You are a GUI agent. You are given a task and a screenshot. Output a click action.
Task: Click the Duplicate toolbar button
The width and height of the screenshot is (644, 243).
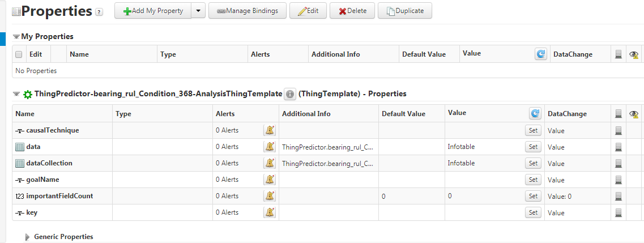click(x=404, y=11)
